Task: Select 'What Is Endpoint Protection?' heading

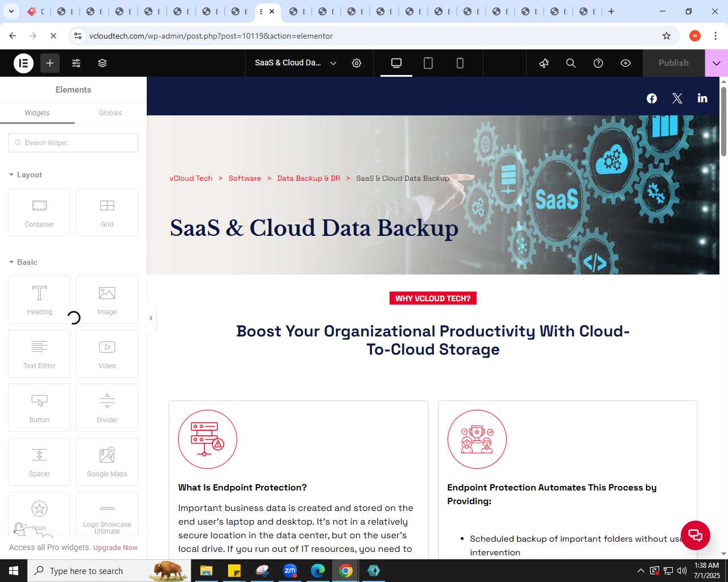Action: coord(242,488)
